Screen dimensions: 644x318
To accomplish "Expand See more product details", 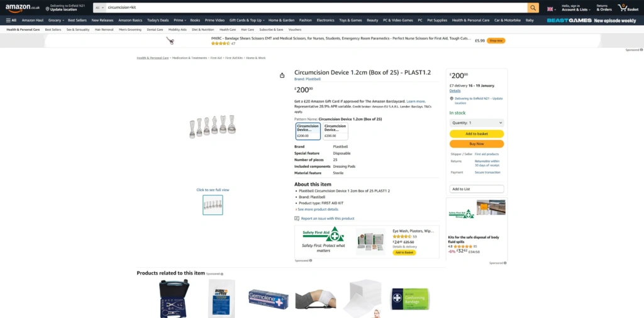I will coord(317,209).
